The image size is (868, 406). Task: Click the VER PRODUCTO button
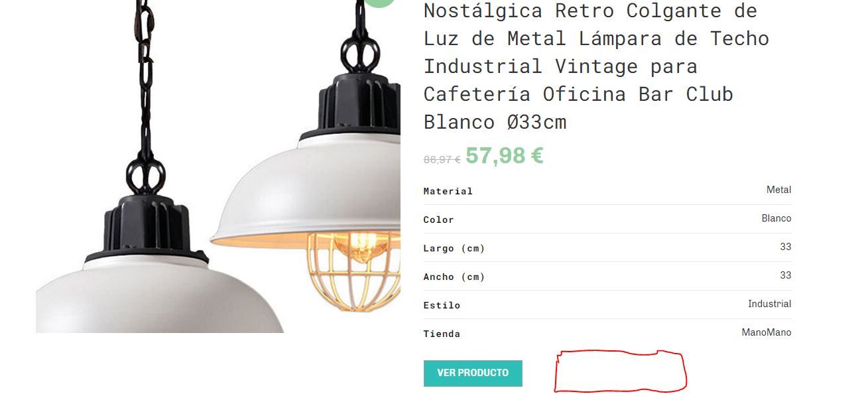473,373
